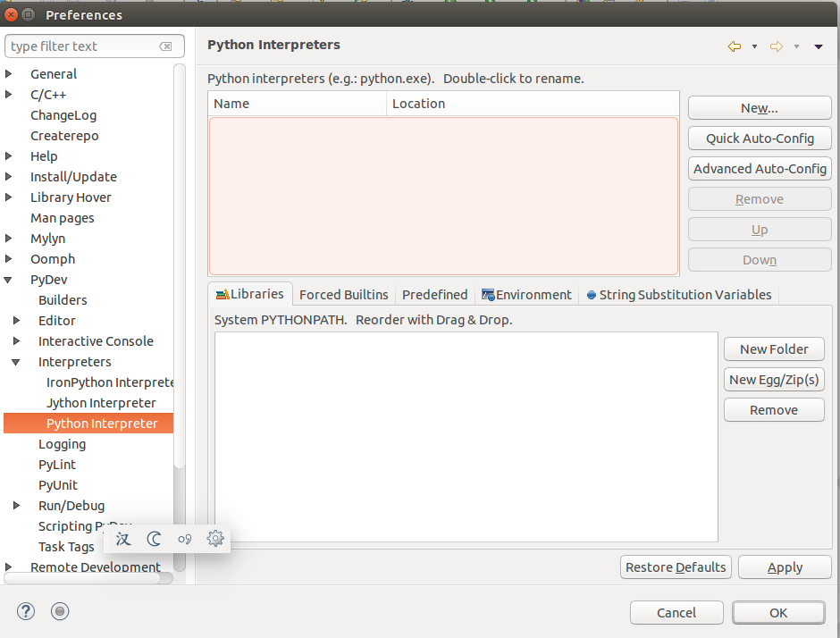Open the preferences page view menu triangle

click(x=818, y=46)
